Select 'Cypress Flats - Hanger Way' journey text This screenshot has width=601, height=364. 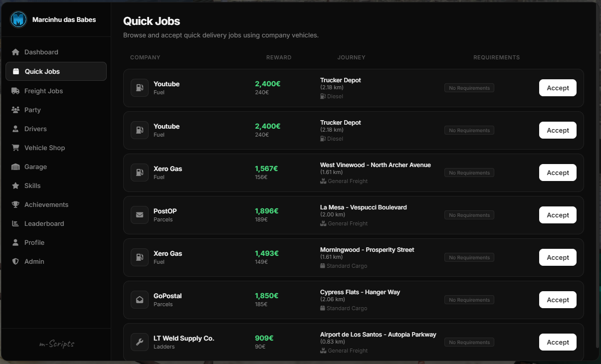click(360, 292)
